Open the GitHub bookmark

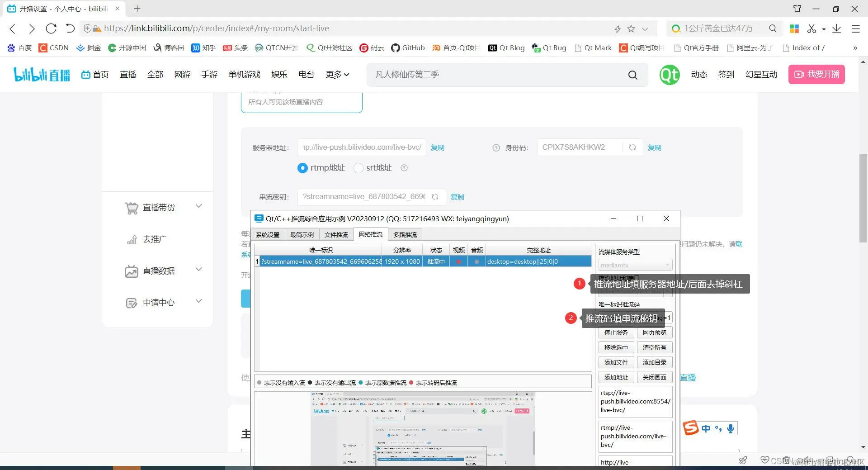tap(408, 47)
